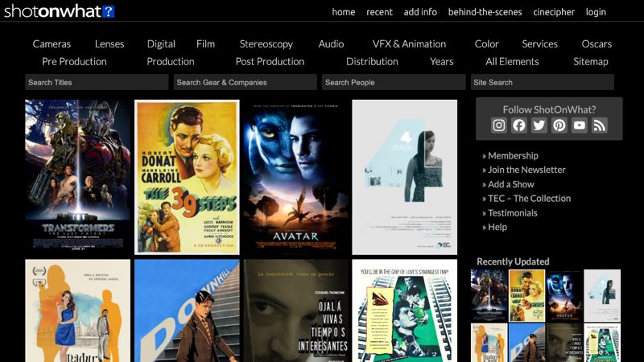The height and width of the screenshot is (362, 644).
Task: Open ShotOnWhat Instagram page icon
Action: point(498,125)
